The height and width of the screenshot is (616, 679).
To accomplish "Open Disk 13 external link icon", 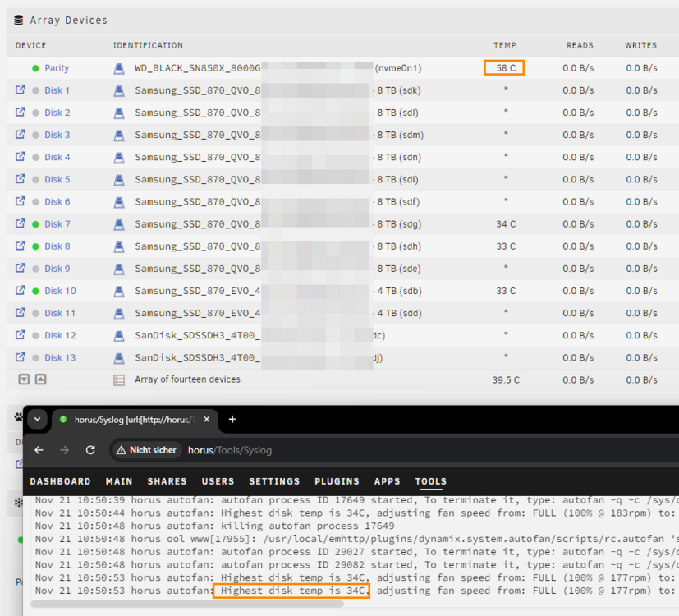I will click(20, 357).
